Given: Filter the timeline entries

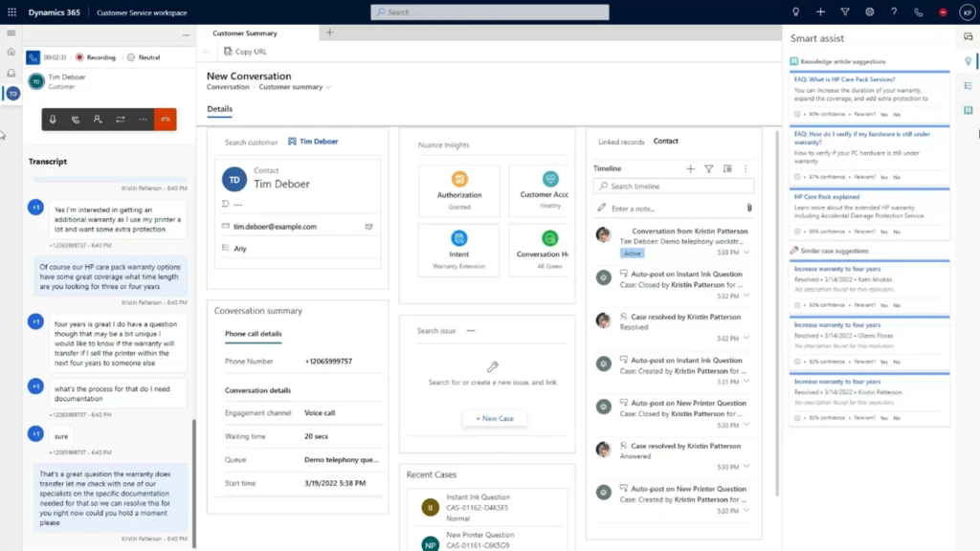Looking at the screenshot, I should pyautogui.click(x=709, y=168).
